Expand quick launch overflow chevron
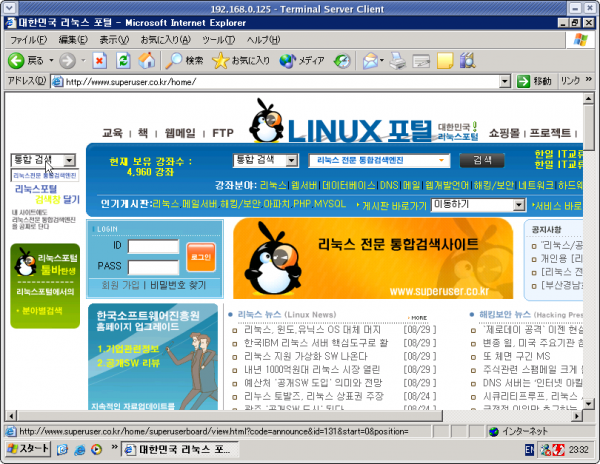600x464 pixels. 114,447
